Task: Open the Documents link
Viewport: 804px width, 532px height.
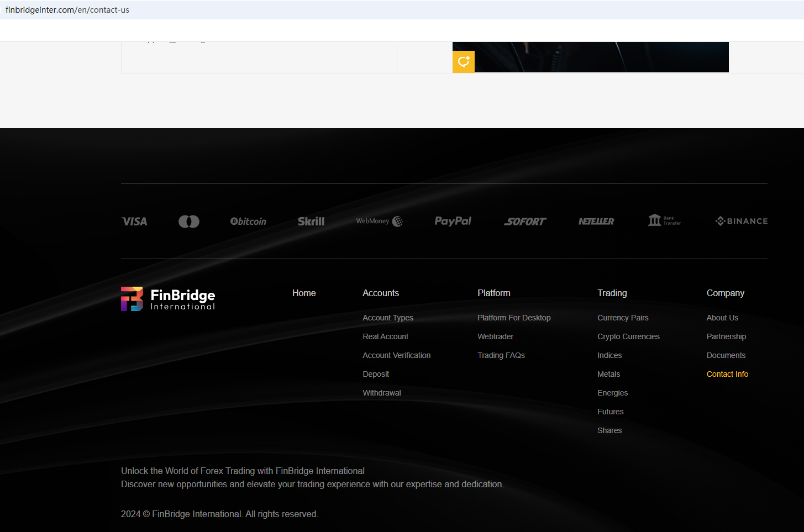Action: 726,355
